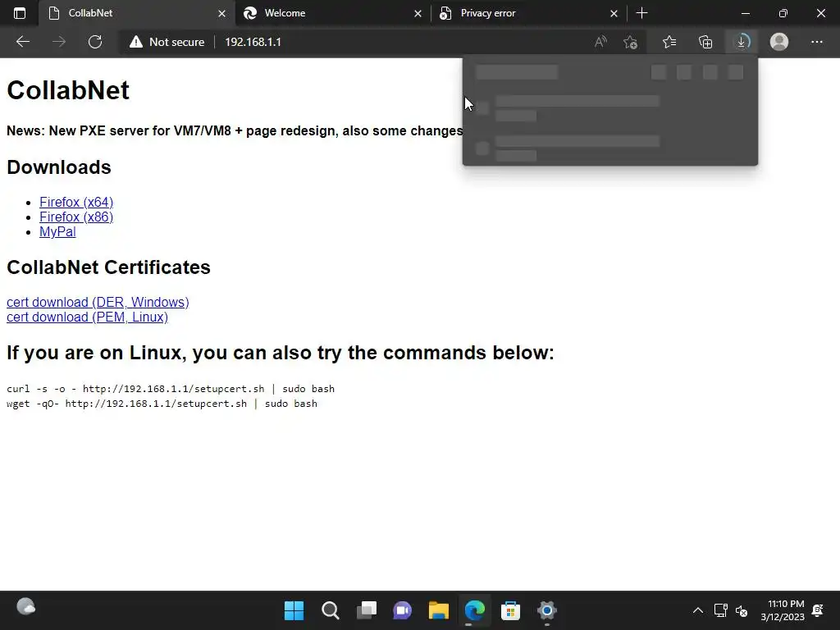Click the CollabNet page heading
The height and width of the screenshot is (630, 840).
pyautogui.click(x=68, y=90)
